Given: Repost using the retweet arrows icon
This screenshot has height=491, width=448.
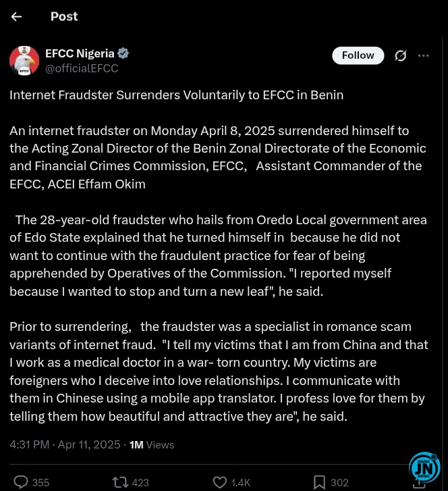Looking at the screenshot, I should click(121, 482).
